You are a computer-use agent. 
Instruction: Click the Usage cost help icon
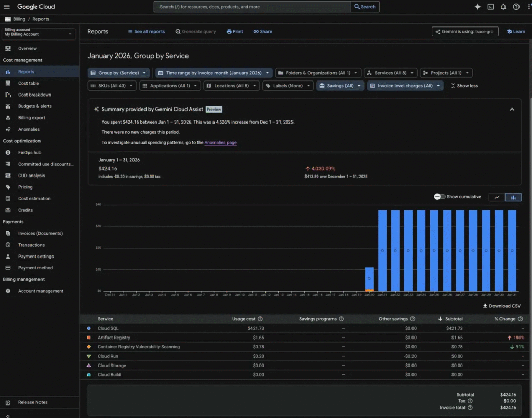pos(260,319)
